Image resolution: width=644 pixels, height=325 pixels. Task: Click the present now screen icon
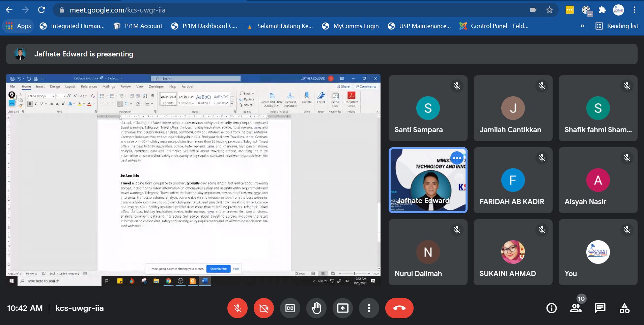tap(342, 308)
